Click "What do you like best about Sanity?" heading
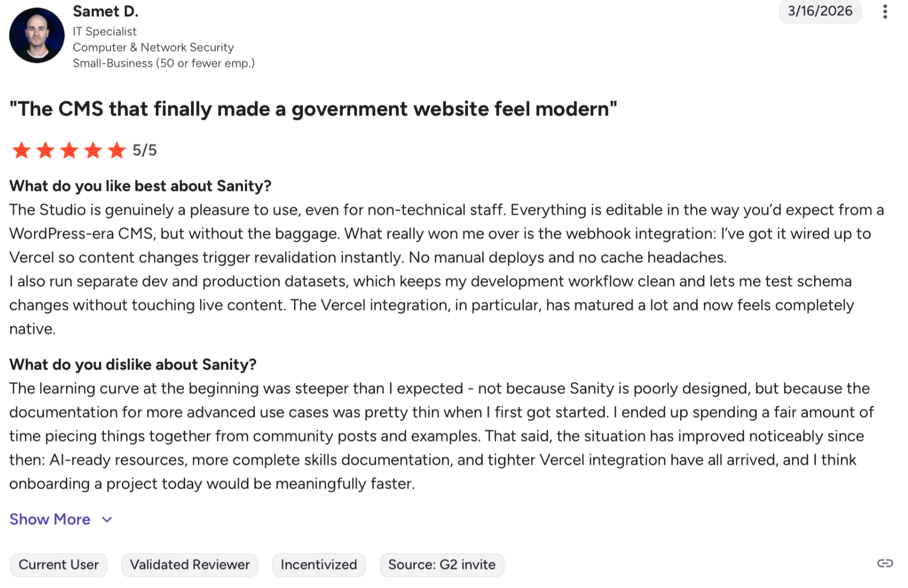Screen dimensions: 908x588 (x=140, y=186)
